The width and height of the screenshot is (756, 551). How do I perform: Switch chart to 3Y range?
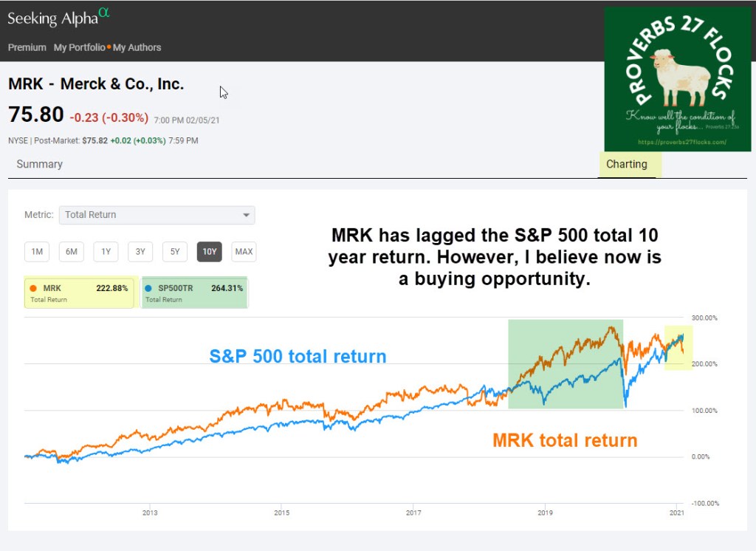click(140, 252)
